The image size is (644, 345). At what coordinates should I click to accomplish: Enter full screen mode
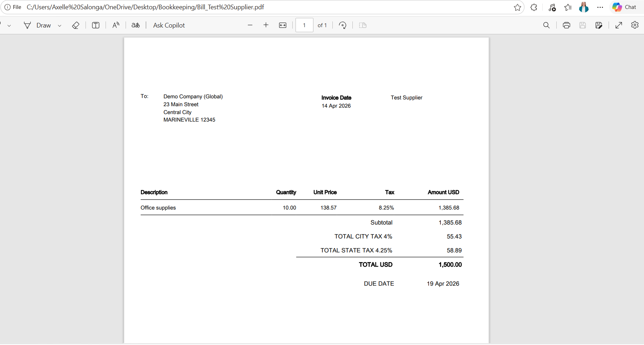click(619, 25)
